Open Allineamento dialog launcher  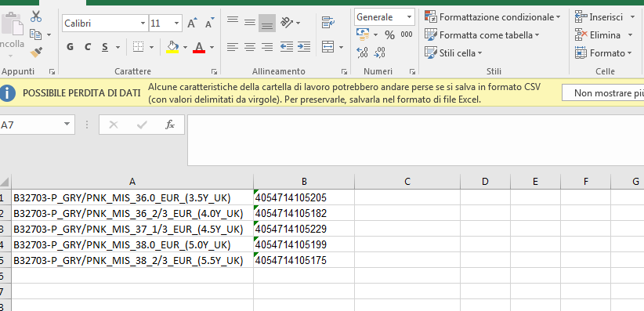point(344,71)
